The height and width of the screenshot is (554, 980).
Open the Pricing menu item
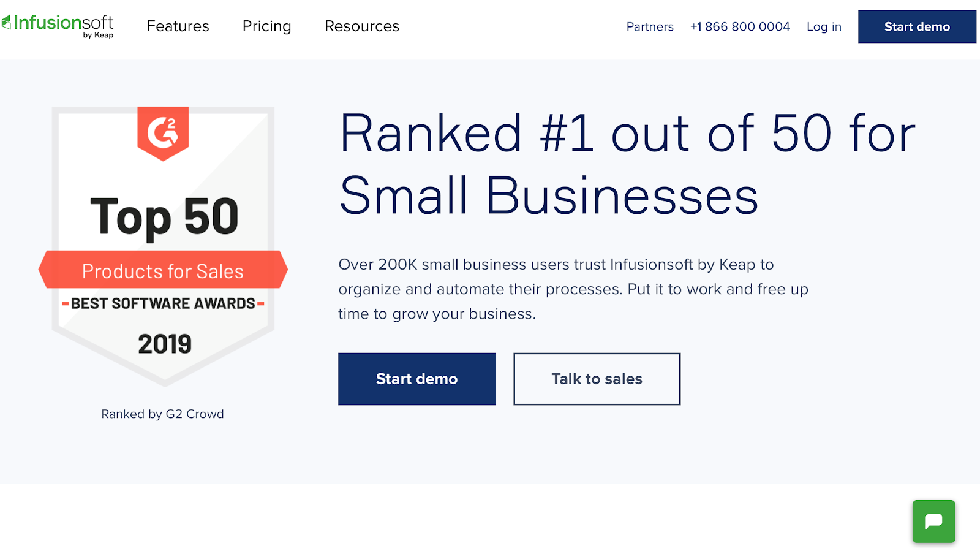(267, 26)
